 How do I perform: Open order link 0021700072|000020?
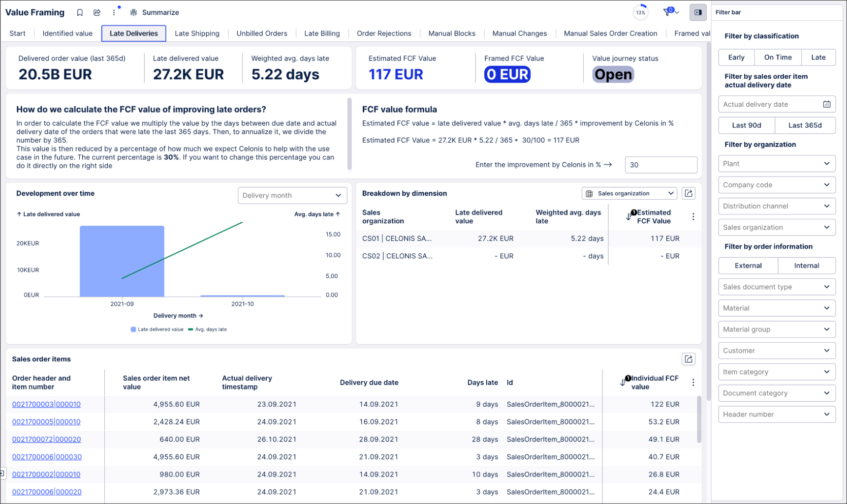click(x=46, y=439)
